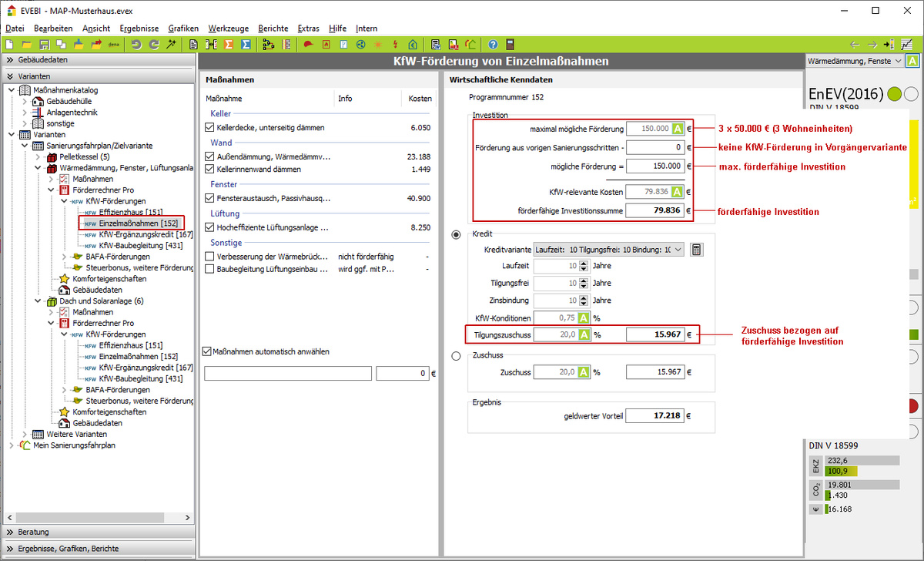This screenshot has width=924, height=561.
Task: Click the dena toolbar icon
Action: pos(114,44)
